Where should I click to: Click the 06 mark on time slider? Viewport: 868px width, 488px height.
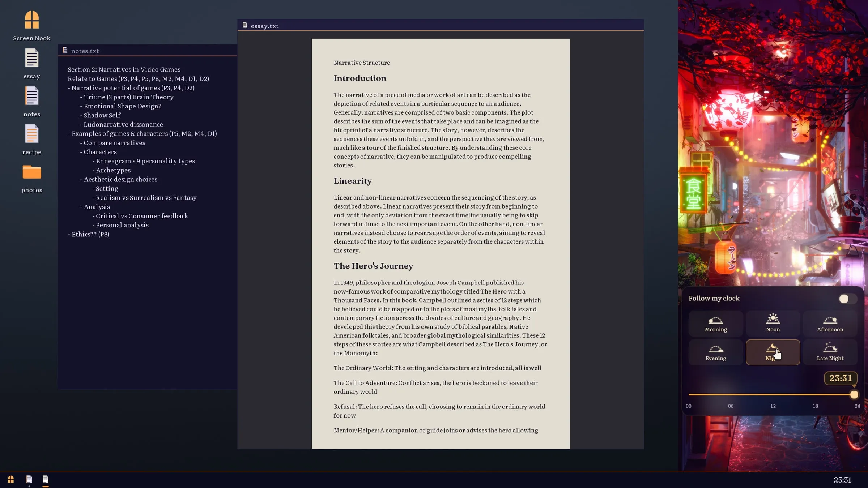[x=731, y=406]
